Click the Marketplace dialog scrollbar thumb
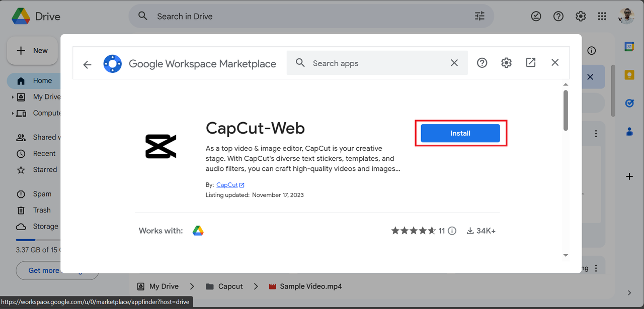Image resolution: width=644 pixels, height=309 pixels. (x=566, y=111)
